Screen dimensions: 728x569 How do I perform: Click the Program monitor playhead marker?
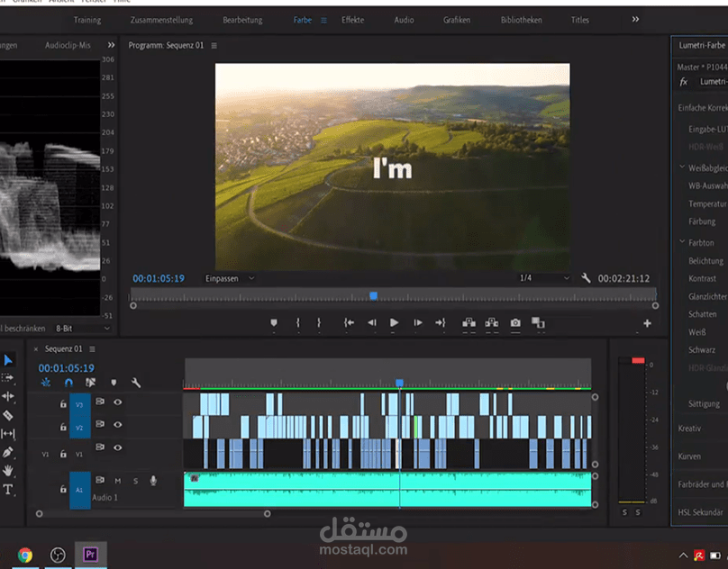pos(373,295)
